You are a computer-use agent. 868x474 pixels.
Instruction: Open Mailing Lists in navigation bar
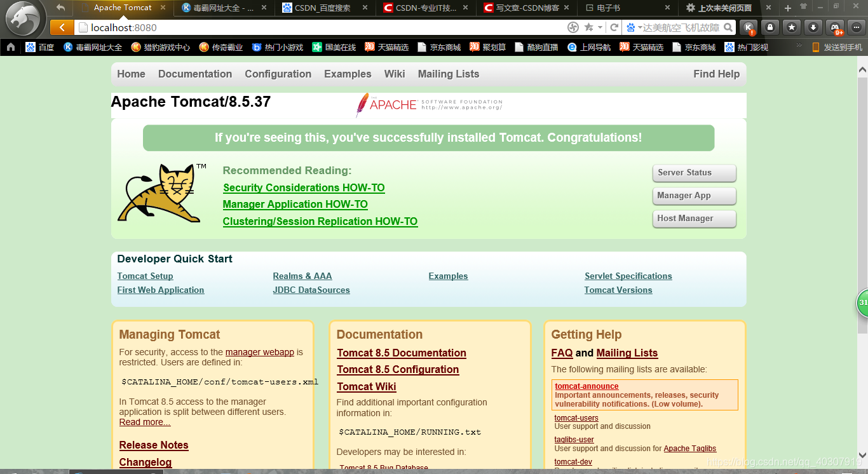pyautogui.click(x=449, y=74)
